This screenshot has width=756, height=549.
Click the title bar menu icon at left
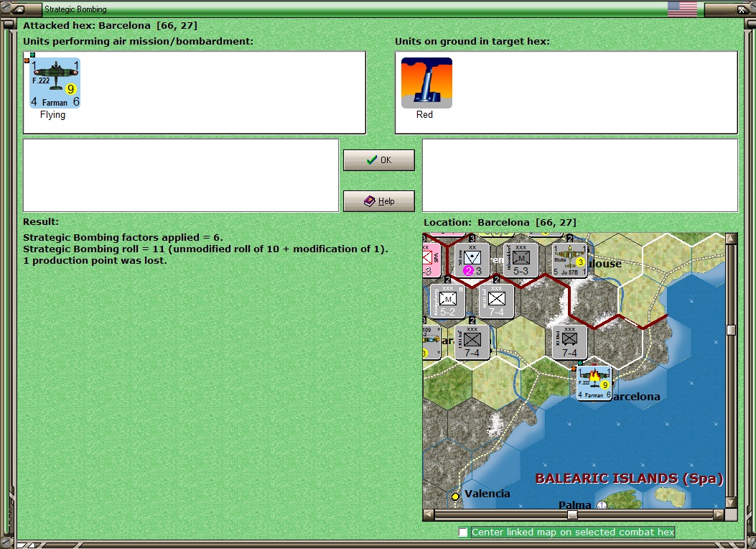click(18, 9)
